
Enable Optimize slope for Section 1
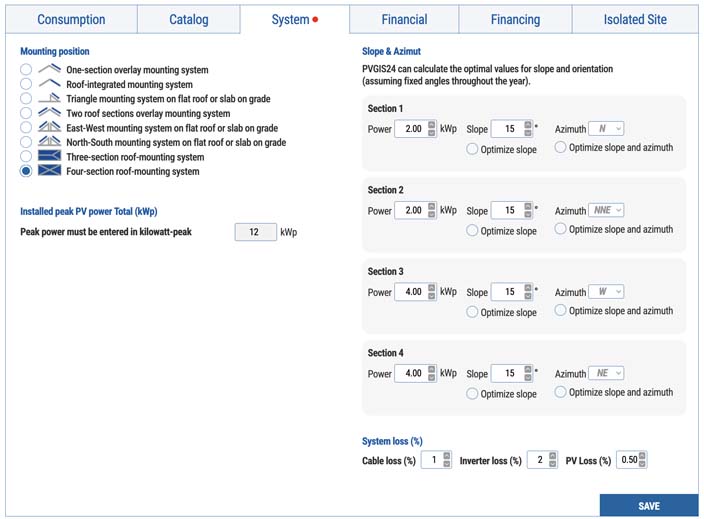point(472,150)
